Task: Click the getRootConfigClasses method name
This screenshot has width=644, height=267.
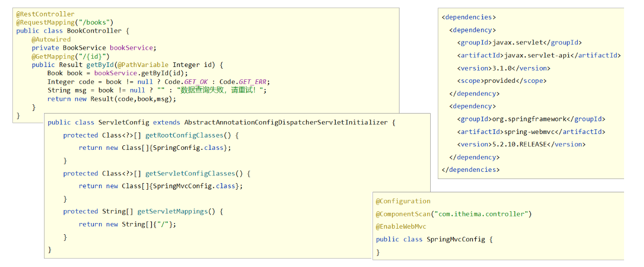Action: pyautogui.click(x=185, y=136)
